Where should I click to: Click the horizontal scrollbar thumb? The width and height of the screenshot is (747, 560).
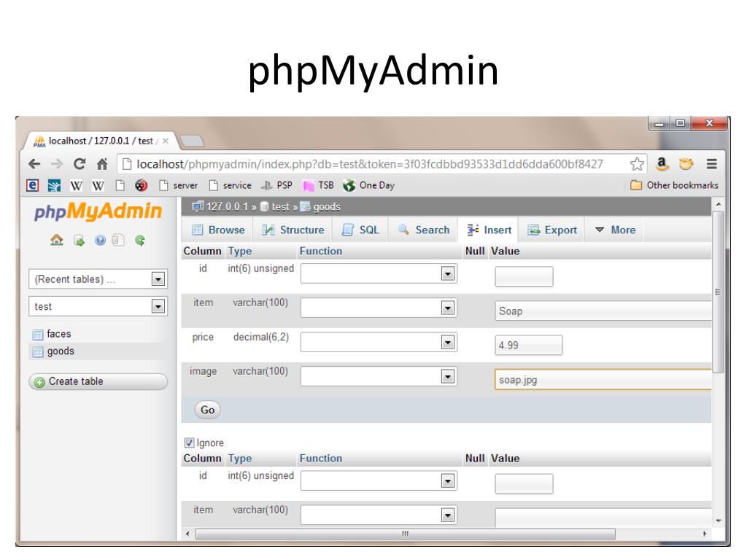pos(406,534)
